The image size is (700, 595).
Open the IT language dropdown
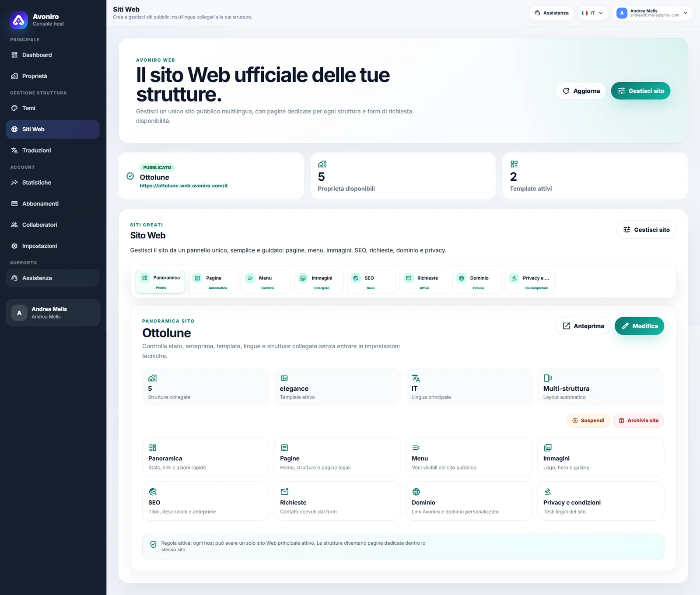pos(592,13)
